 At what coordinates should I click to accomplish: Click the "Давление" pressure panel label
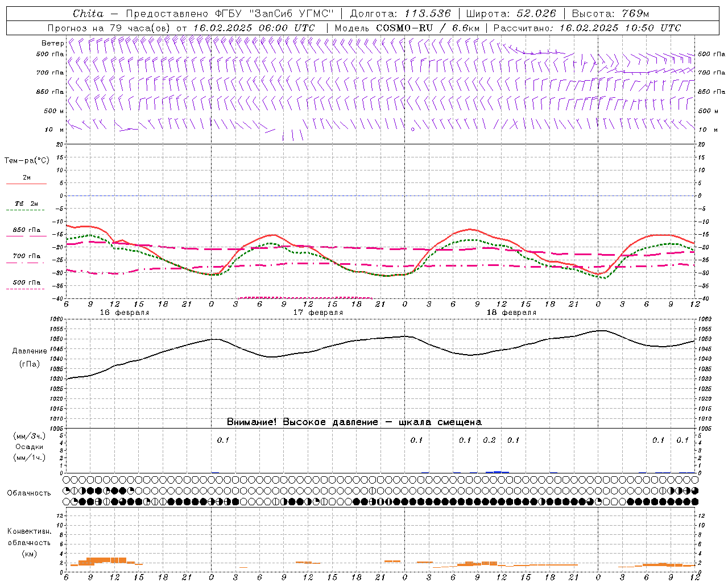point(30,351)
